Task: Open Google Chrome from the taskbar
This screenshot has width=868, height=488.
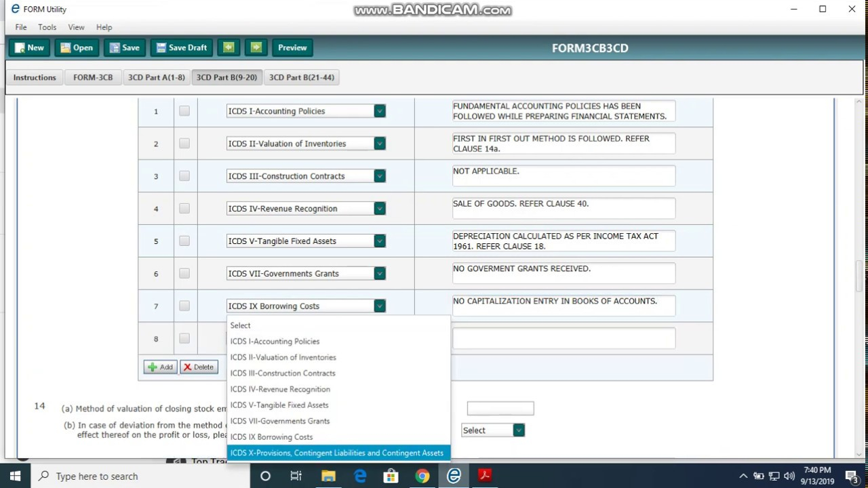Action: [x=422, y=476]
